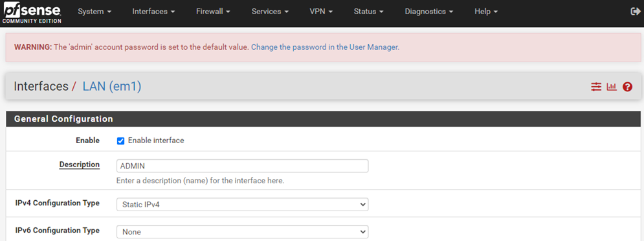
Task: Open the red help question-mark icon
Action: tap(627, 87)
